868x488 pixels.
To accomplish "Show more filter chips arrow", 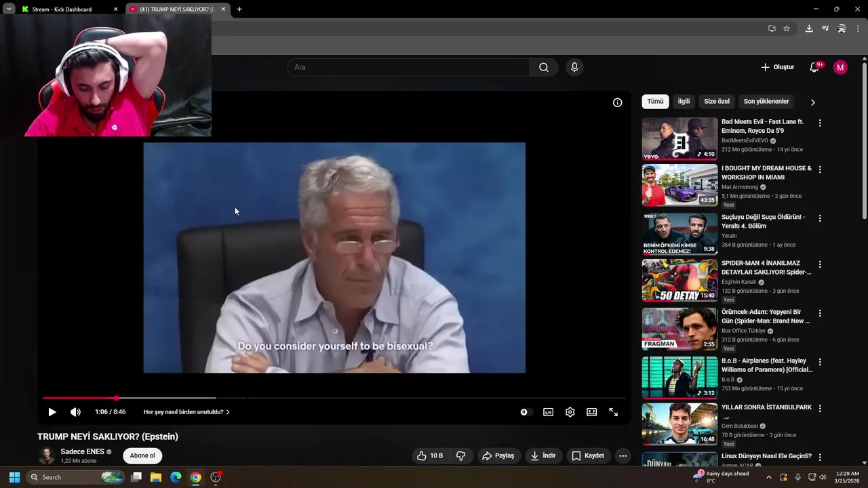I will tap(812, 102).
